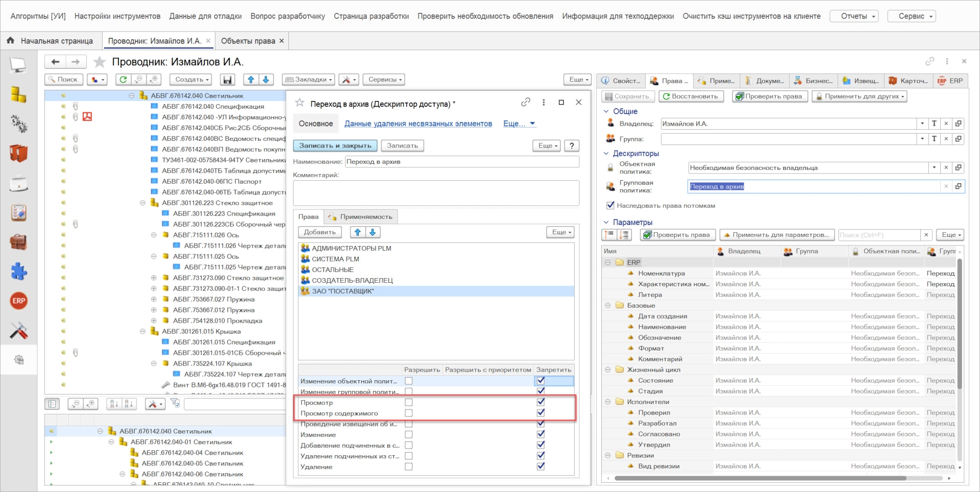
Task: Click Записать и закрыть button
Action: 335,146
